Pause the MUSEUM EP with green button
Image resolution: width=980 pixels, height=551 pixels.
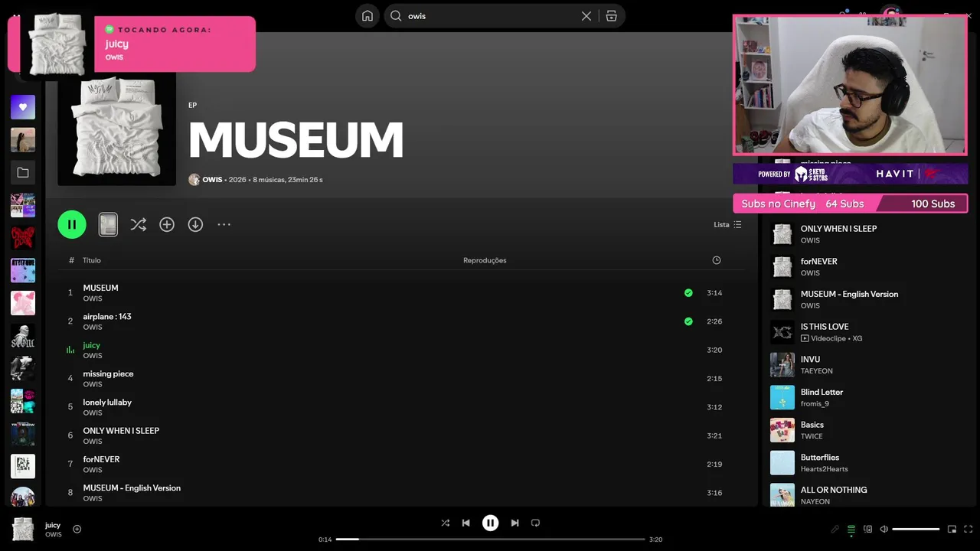click(72, 224)
